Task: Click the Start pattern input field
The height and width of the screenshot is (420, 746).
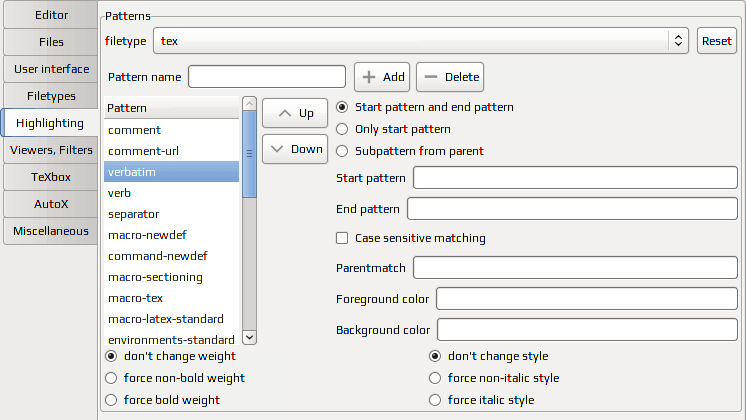Action: coord(575,177)
